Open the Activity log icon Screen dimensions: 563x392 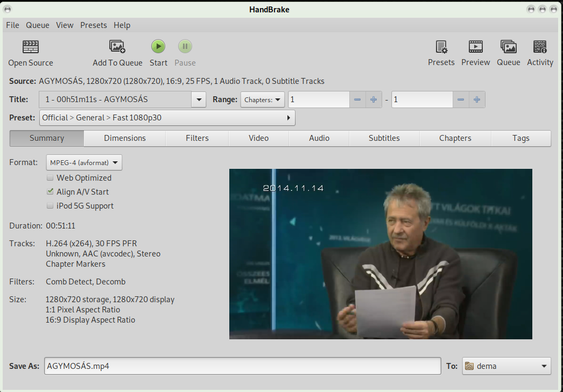click(540, 47)
